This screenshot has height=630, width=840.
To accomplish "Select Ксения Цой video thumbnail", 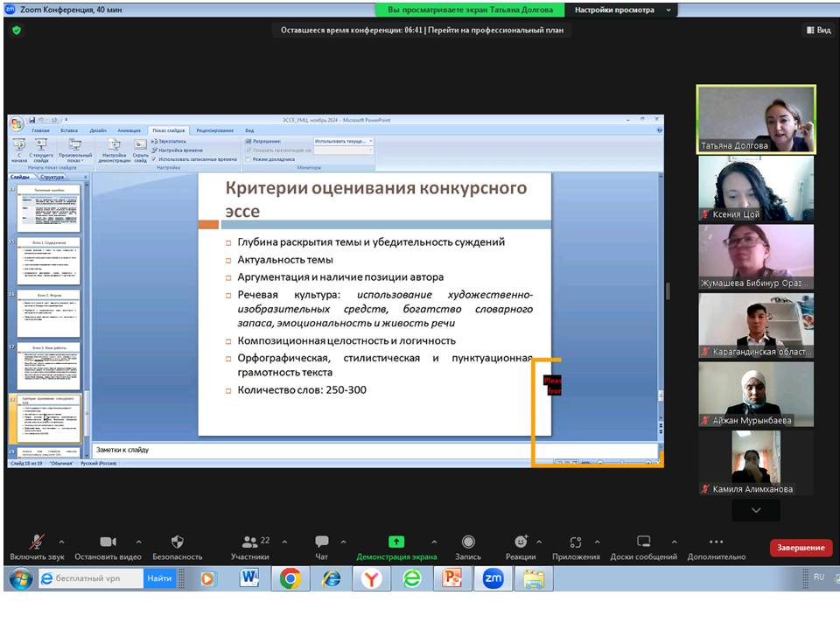I will click(755, 188).
